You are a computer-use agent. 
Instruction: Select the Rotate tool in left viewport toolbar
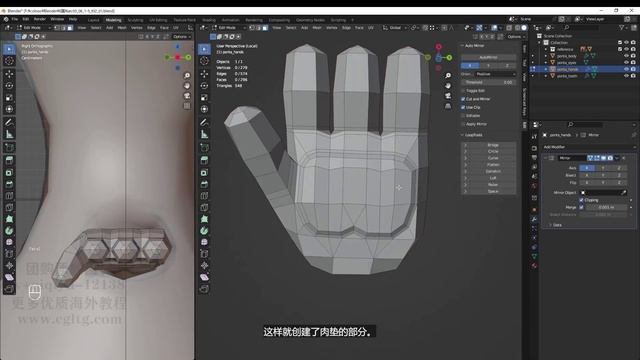[x=9, y=86]
